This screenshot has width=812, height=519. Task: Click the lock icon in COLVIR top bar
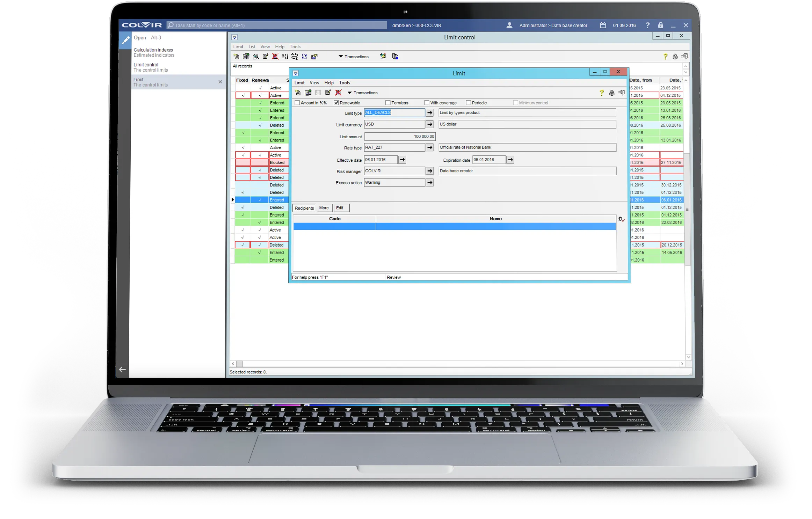tap(660, 25)
